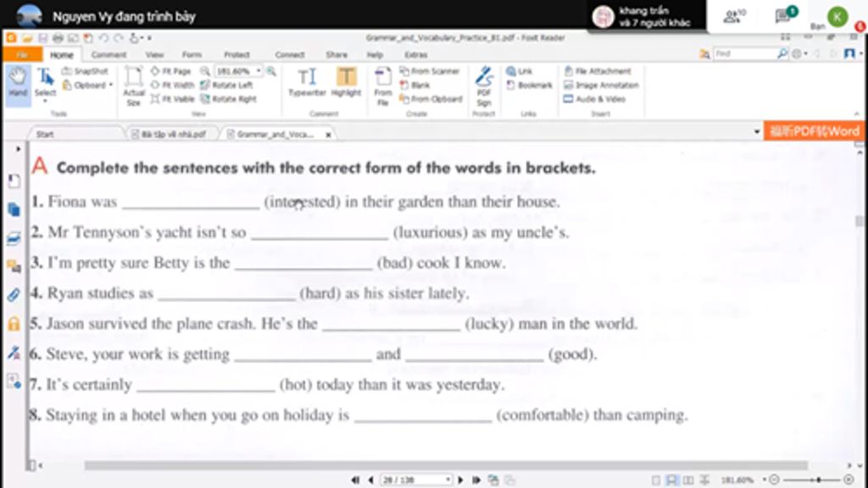Open the security lock panel in sidebar

[x=14, y=323]
